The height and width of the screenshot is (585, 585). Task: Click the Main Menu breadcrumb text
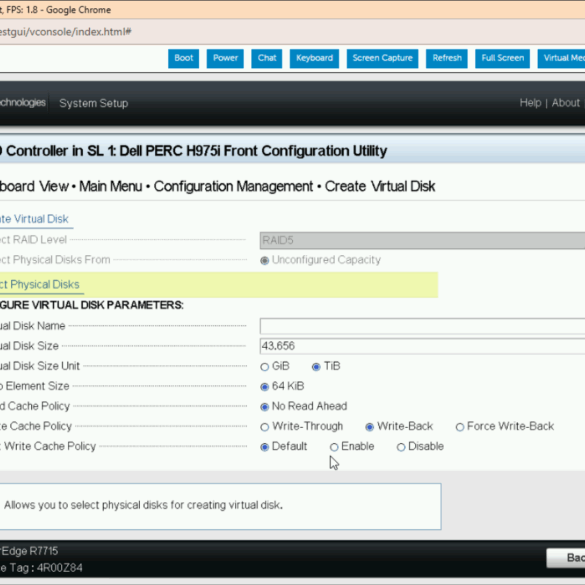click(110, 186)
